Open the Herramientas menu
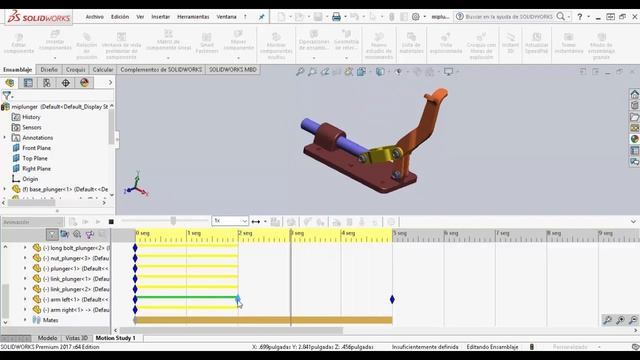 (x=193, y=17)
